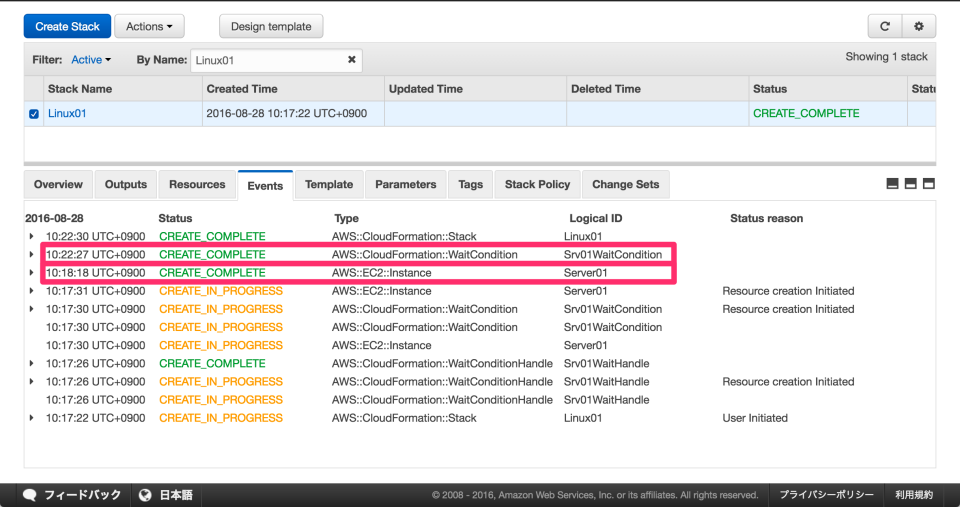Select the full pane layout icon
Image resolution: width=960 pixels, height=507 pixels.
(x=929, y=184)
